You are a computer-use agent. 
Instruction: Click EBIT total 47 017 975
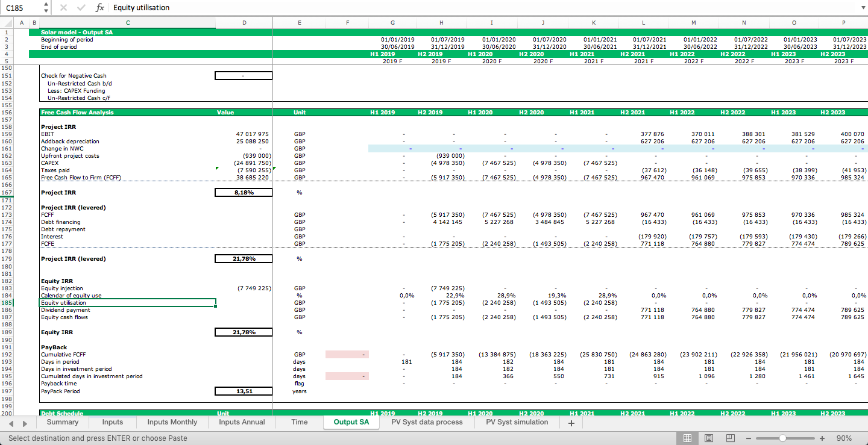point(253,134)
